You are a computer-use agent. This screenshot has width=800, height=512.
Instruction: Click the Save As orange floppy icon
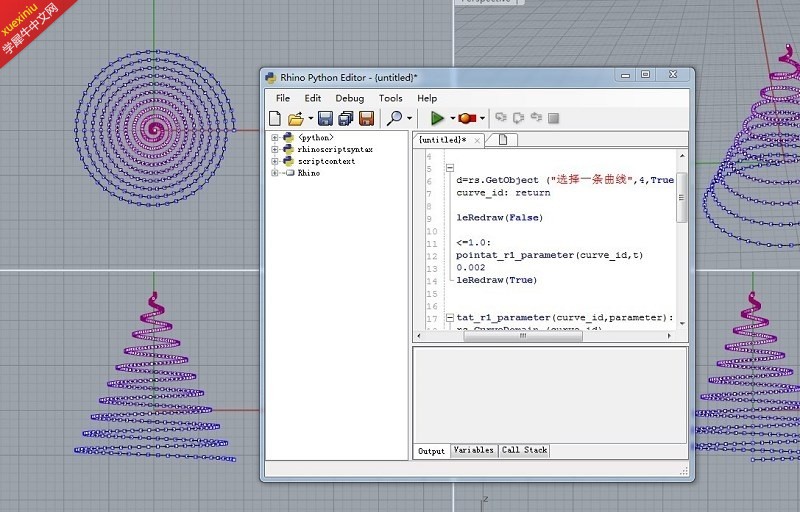(x=366, y=118)
